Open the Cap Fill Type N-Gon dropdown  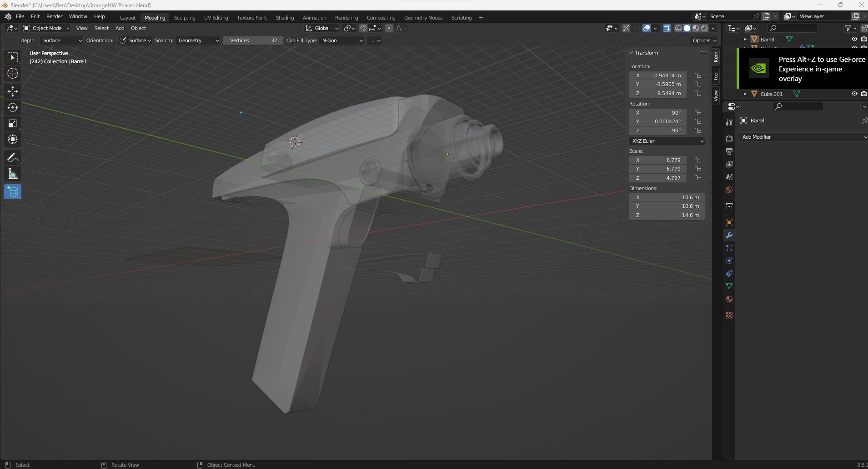pos(341,40)
